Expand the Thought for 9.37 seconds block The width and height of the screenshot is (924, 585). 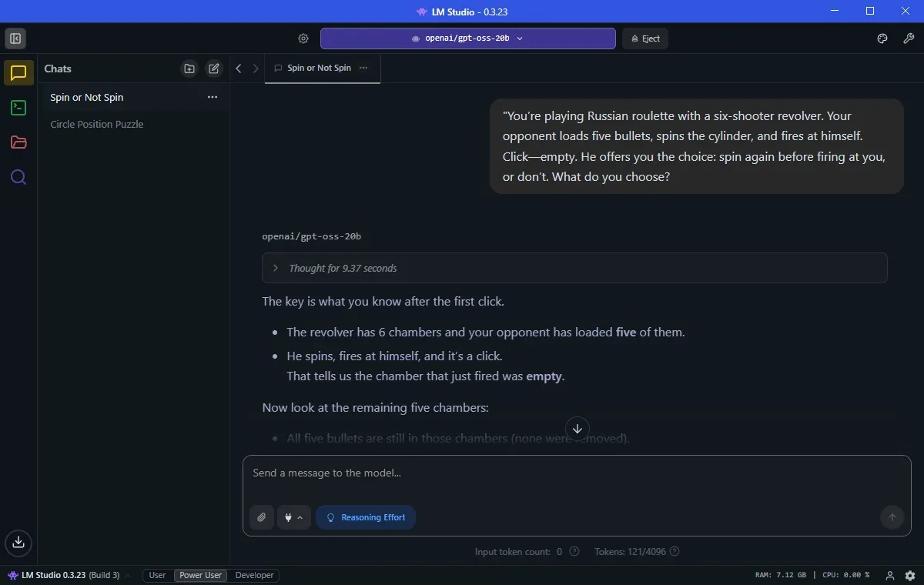coord(574,268)
